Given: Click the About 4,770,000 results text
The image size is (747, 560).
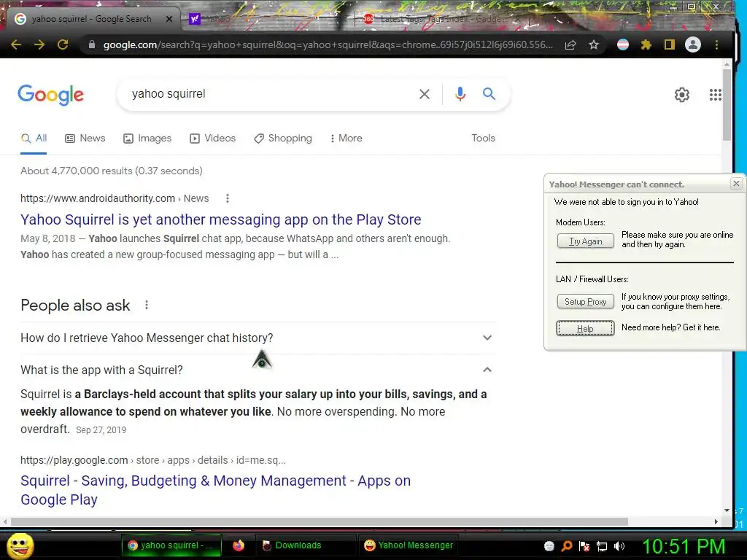Looking at the screenshot, I should 112,171.
